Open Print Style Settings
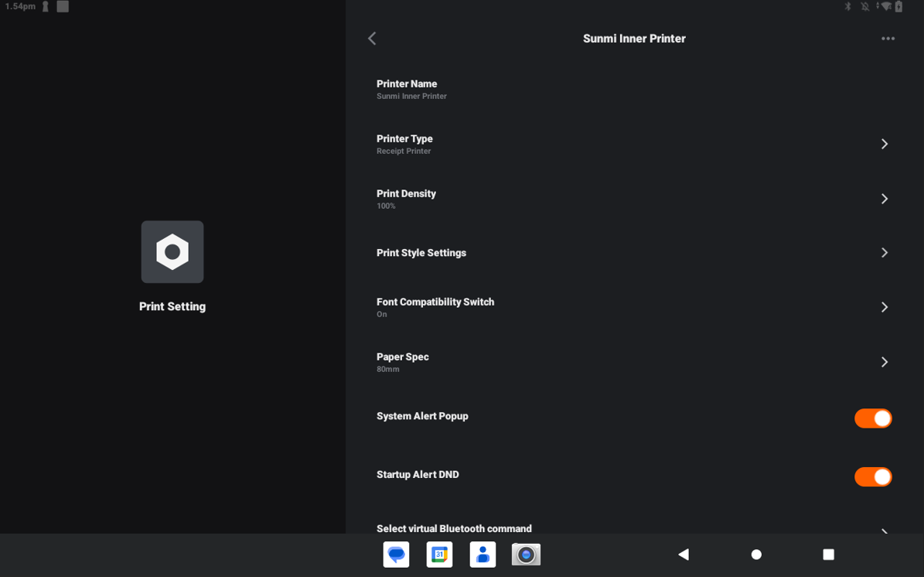 pos(421,253)
